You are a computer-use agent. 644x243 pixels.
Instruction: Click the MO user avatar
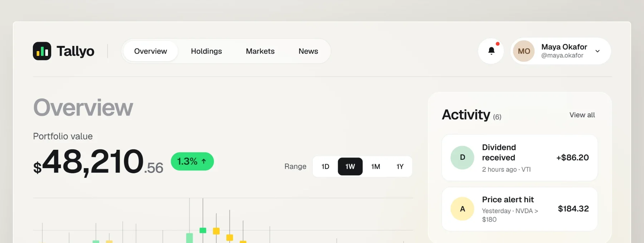coord(524,51)
